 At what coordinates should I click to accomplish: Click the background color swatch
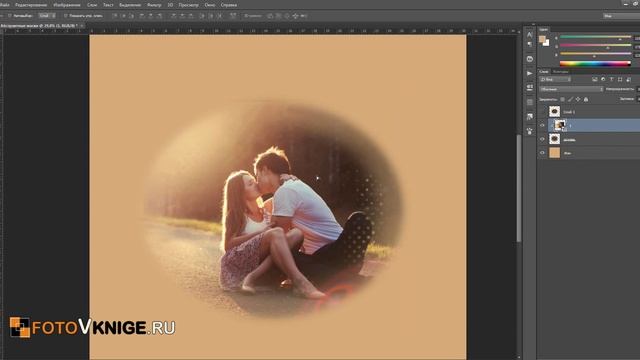546,42
